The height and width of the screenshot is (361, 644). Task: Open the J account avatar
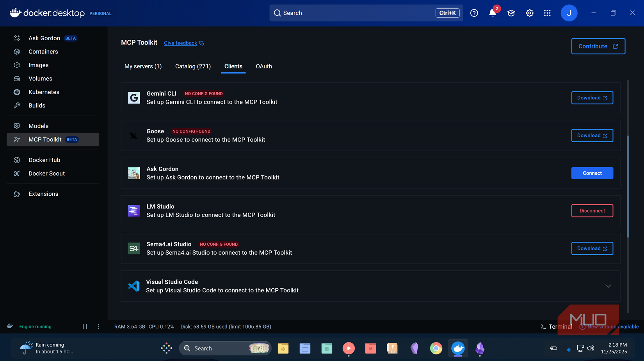click(569, 13)
